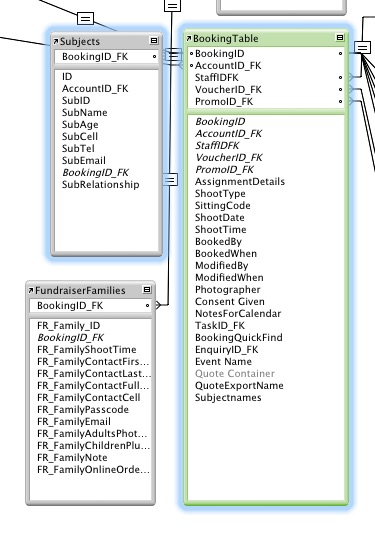Click the SubRelationship field in Subjects
The height and width of the screenshot is (544, 375).
click(x=101, y=185)
